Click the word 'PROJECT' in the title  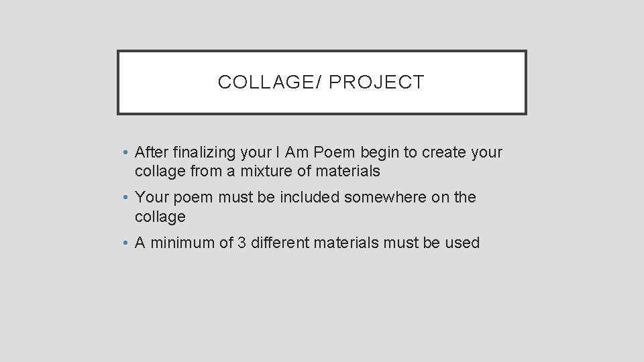[x=376, y=82]
